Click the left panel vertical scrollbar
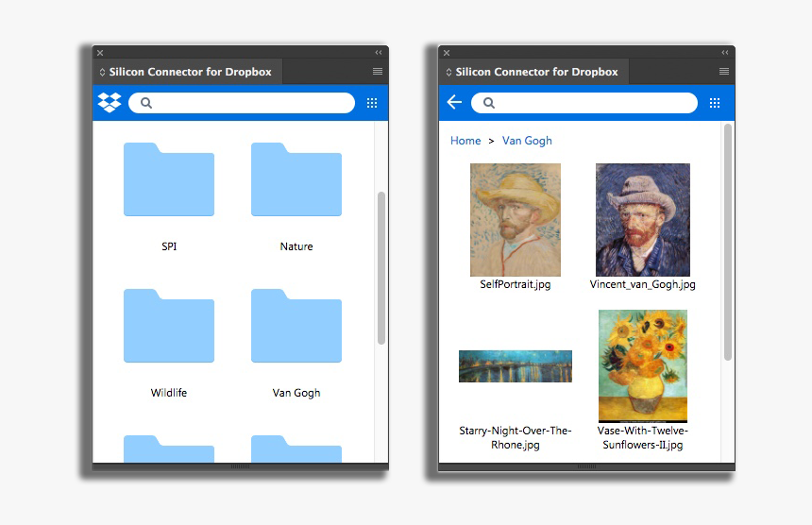This screenshot has width=812, height=525. click(381, 267)
